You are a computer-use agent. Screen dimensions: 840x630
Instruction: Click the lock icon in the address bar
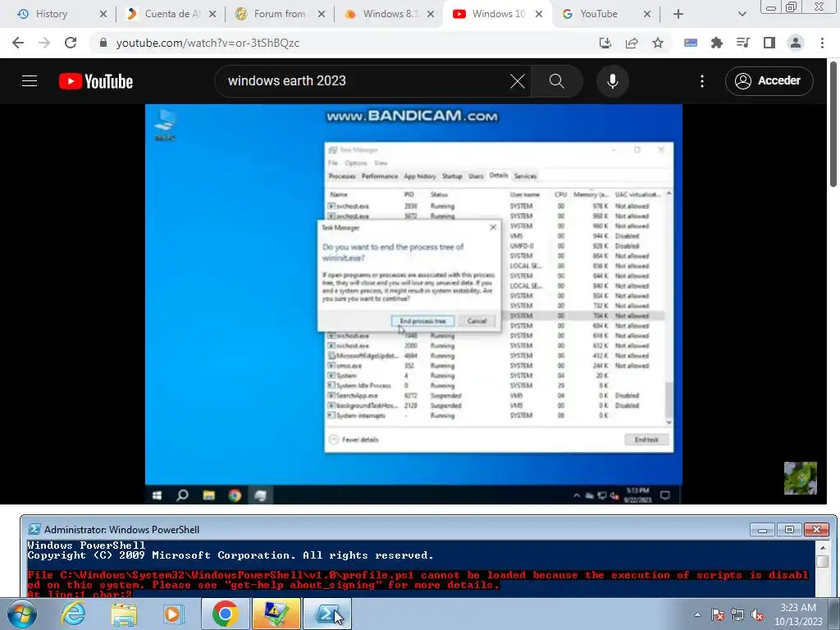pos(103,43)
